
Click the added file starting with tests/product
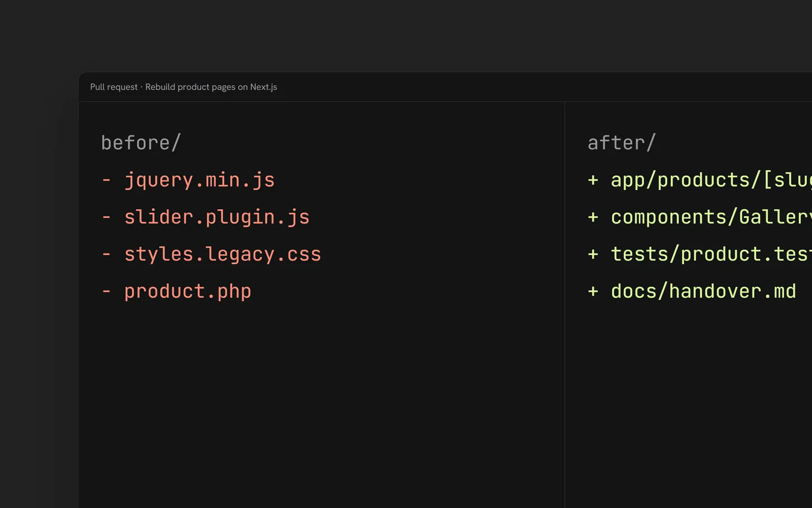pos(711,255)
